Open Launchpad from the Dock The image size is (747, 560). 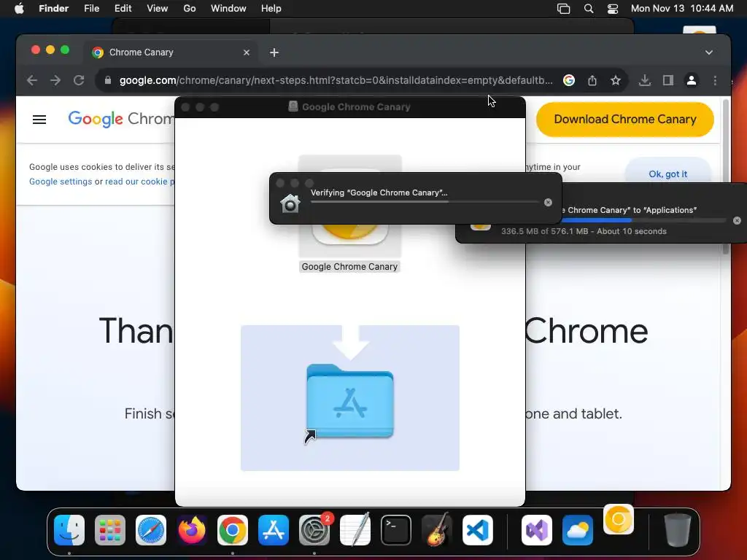pyautogui.click(x=110, y=530)
